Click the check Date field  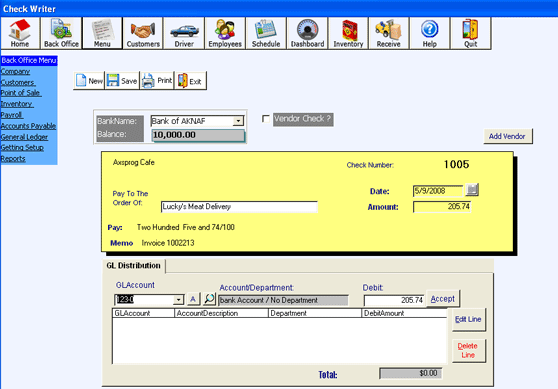click(x=438, y=191)
